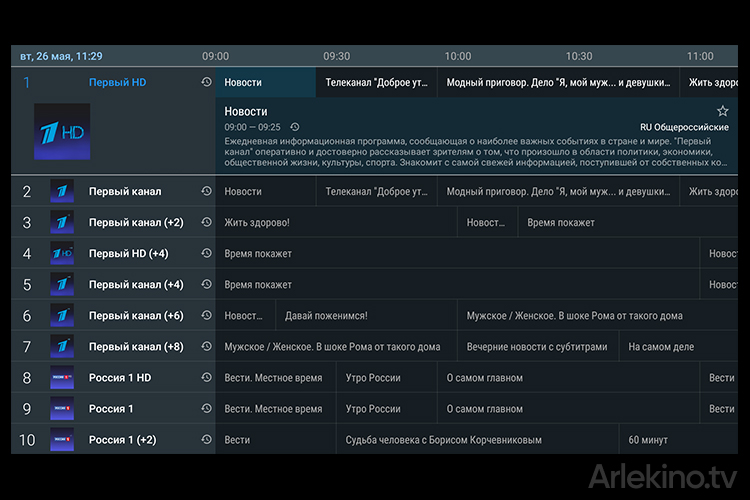Open archive icon for Россия 1 (+2)

[206, 439]
